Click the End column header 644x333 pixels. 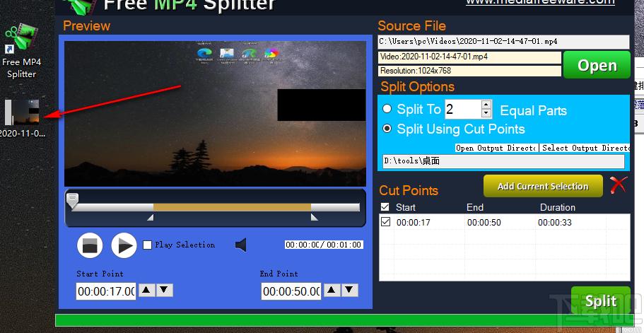[475, 207]
